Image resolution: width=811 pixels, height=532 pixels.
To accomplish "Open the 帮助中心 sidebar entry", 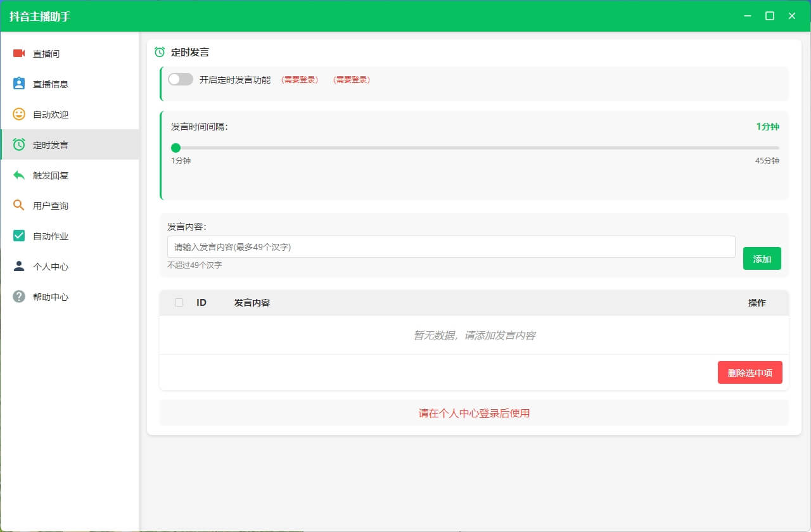I will coord(70,297).
